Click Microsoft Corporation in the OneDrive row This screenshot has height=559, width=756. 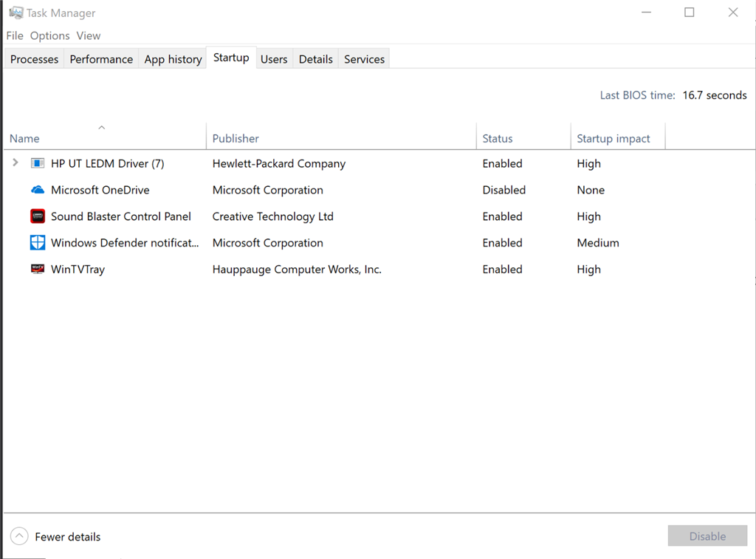(267, 190)
